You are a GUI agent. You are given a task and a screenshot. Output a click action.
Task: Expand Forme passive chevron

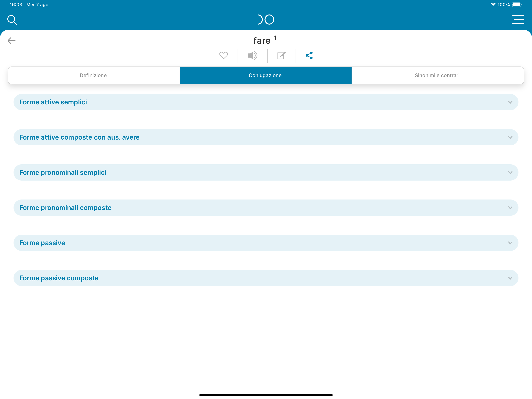coord(510,243)
